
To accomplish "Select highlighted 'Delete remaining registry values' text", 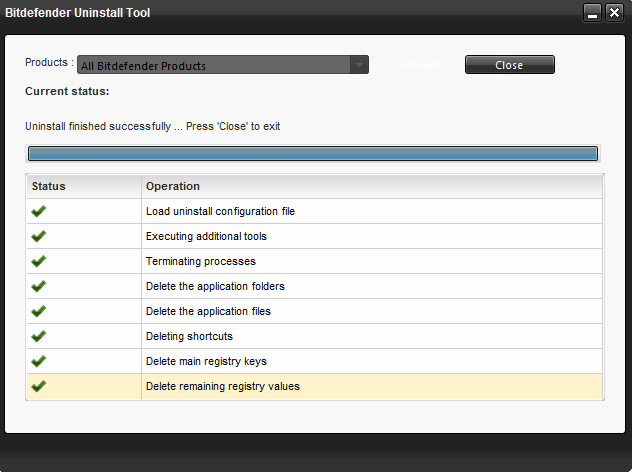I will click(222, 386).
